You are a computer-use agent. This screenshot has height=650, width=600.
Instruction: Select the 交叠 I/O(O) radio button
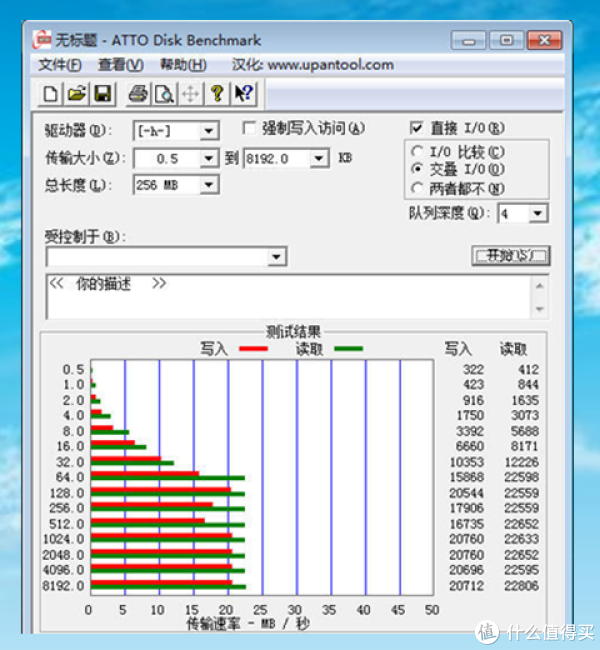tap(417, 170)
